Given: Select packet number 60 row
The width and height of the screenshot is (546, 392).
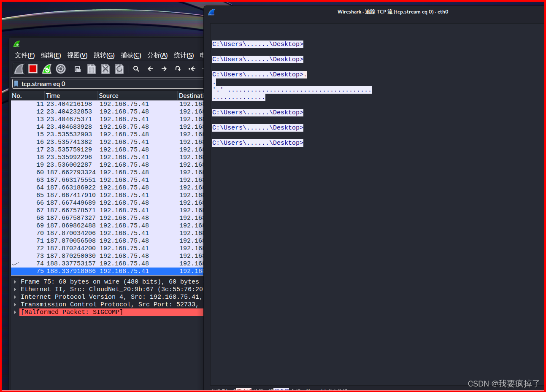Looking at the screenshot, I should pyautogui.click(x=107, y=172).
